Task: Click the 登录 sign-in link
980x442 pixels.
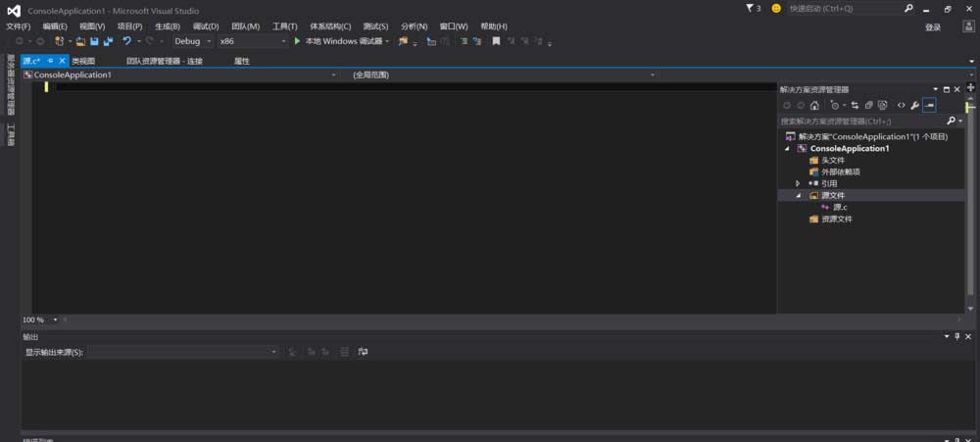Action: (x=933, y=27)
